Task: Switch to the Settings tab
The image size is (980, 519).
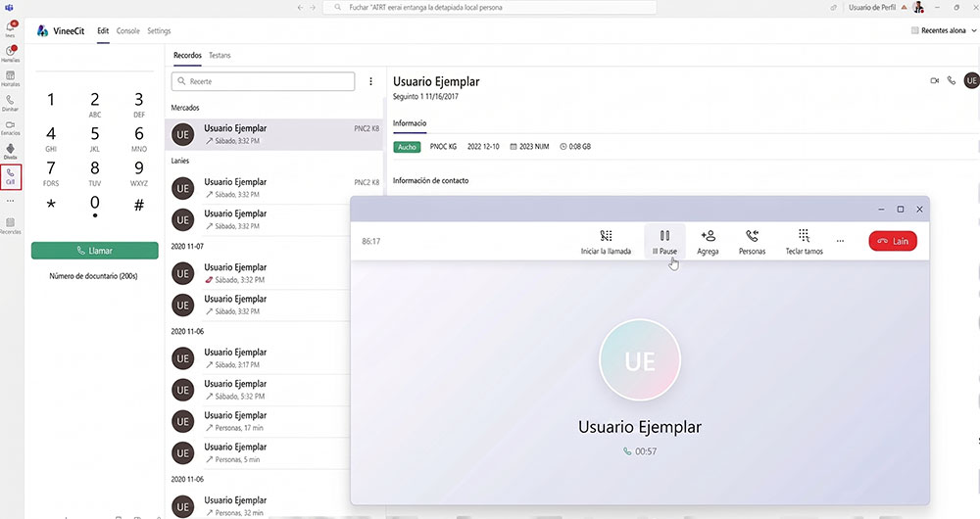Action: [x=159, y=30]
